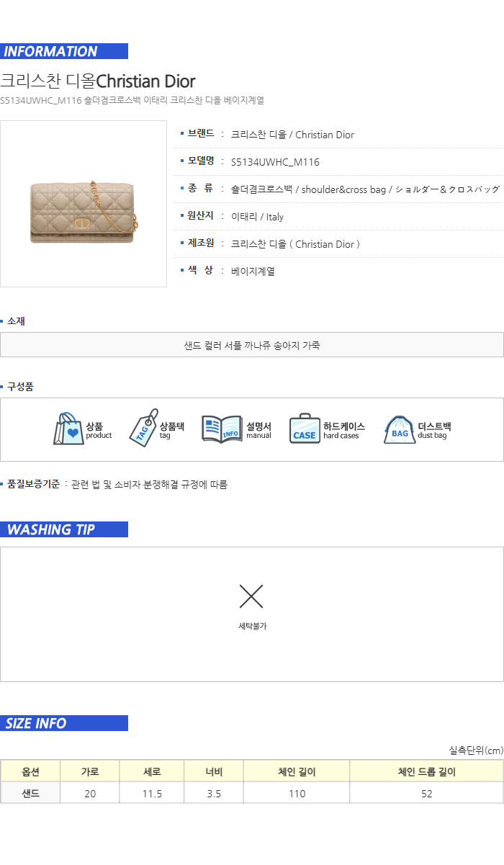
Task: Click the 옵션 column header
Action: pyautogui.click(x=30, y=771)
